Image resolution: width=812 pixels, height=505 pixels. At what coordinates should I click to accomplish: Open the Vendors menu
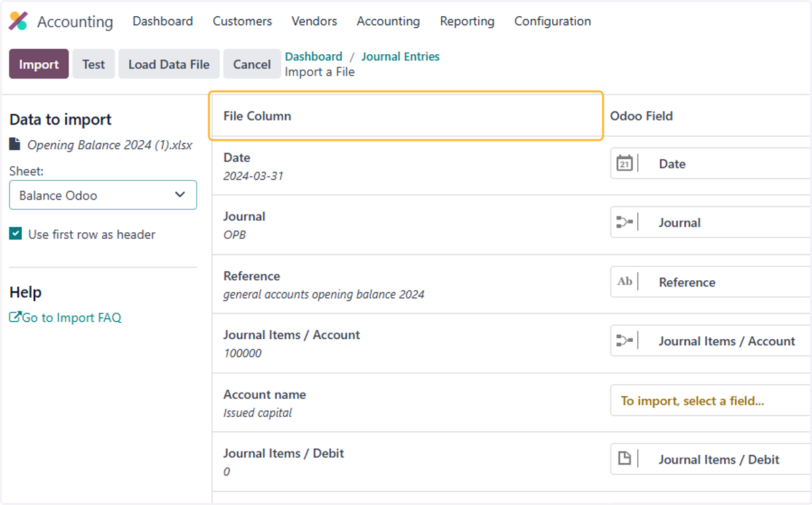click(x=314, y=21)
